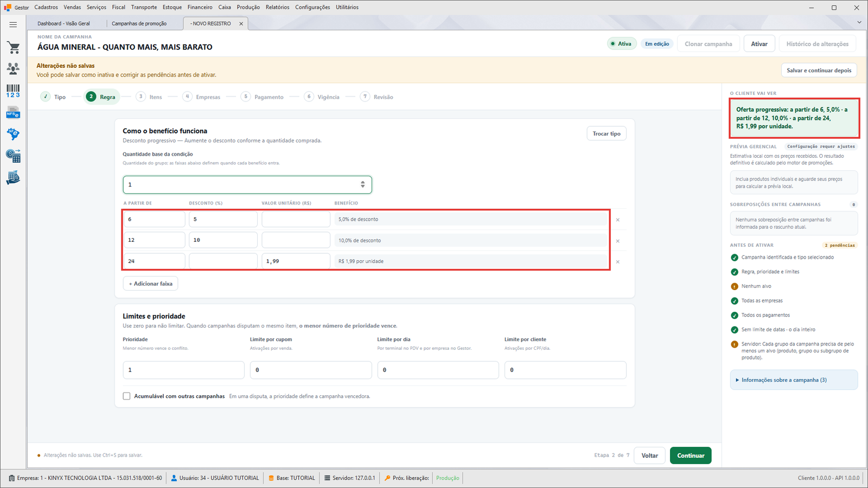Adjust Quantidade base da condição stepper arrows
This screenshot has width=868, height=488.
tap(363, 185)
